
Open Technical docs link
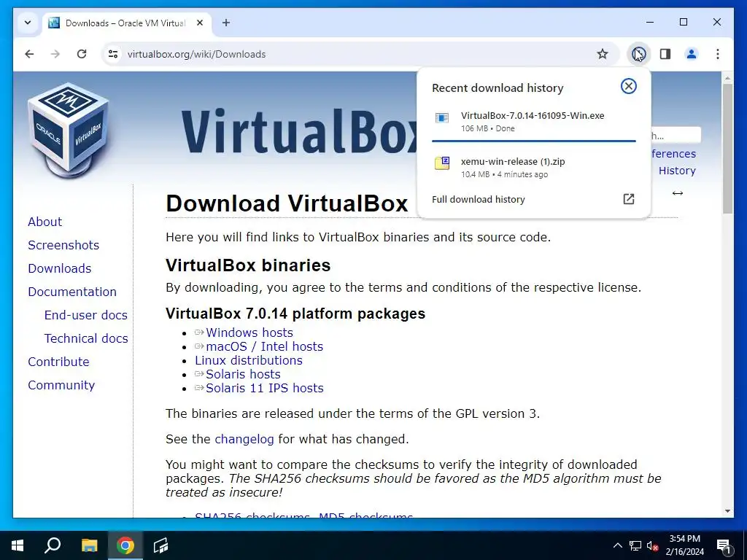[x=86, y=338]
